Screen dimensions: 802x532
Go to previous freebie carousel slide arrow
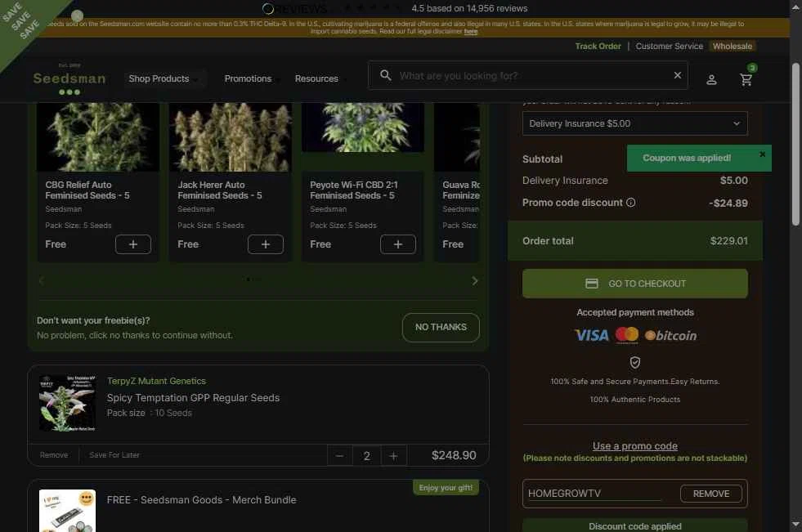point(42,280)
